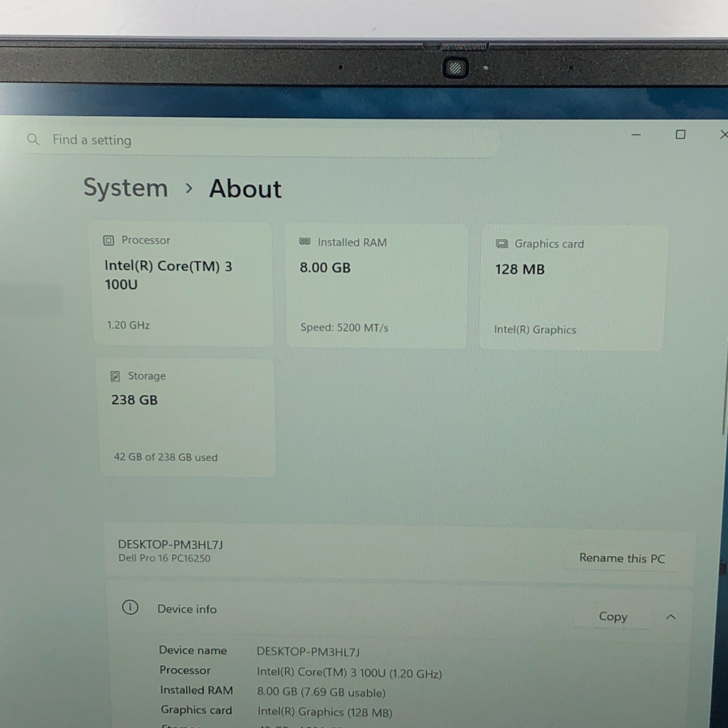This screenshot has height=728, width=728.
Task: Click the Processor chip icon
Action: 109,240
